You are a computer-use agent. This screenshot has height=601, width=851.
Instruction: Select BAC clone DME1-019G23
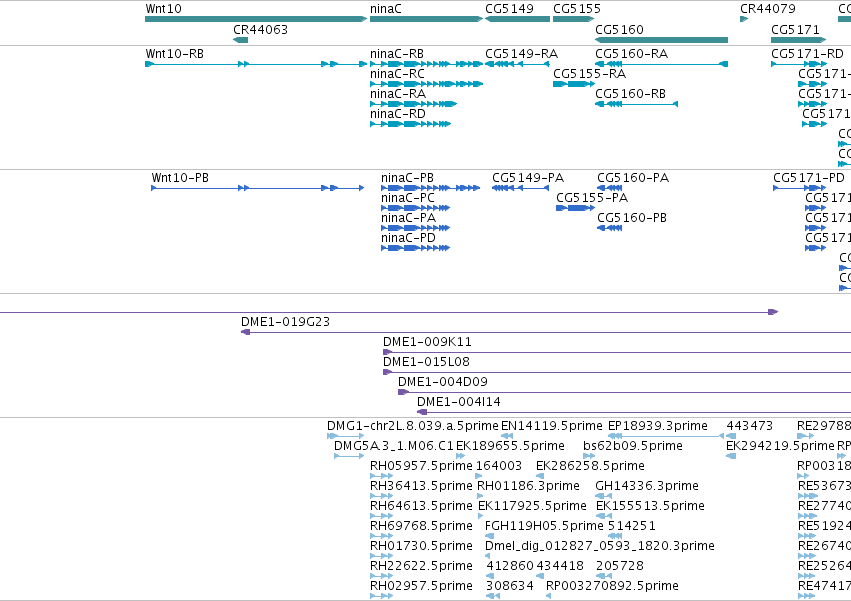[x=546, y=332]
